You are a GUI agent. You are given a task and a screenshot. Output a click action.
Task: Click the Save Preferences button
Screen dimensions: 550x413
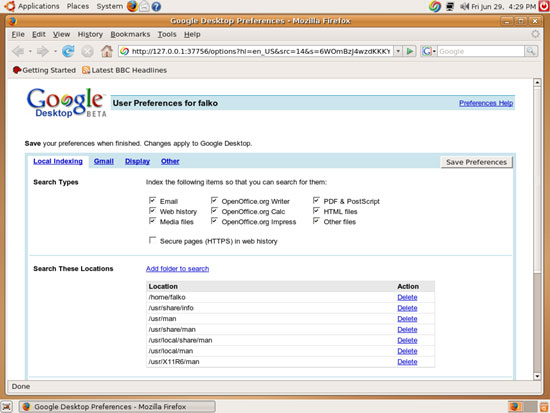pyautogui.click(x=476, y=162)
